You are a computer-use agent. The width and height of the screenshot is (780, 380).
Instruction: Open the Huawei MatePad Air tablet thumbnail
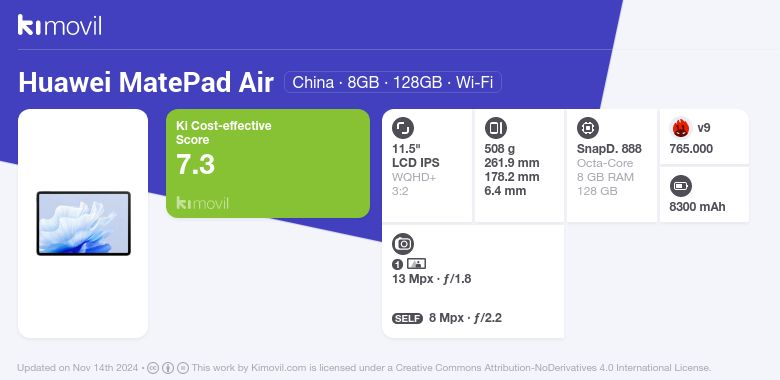pyautogui.click(x=84, y=223)
